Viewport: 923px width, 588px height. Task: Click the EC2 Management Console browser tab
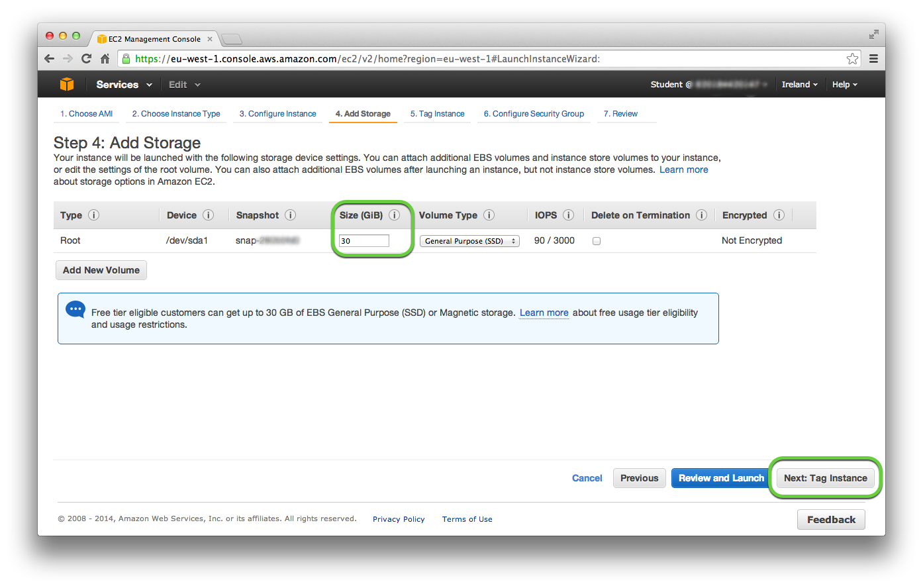(x=154, y=39)
